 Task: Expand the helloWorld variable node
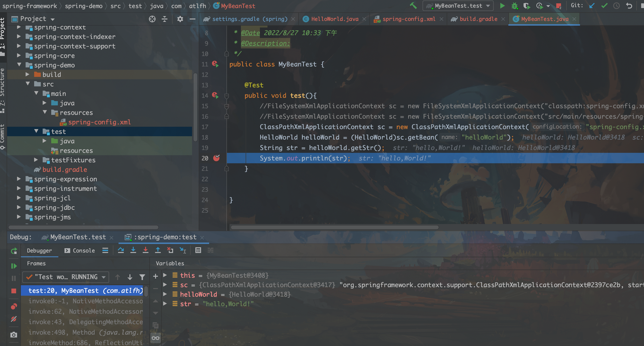pyautogui.click(x=165, y=294)
